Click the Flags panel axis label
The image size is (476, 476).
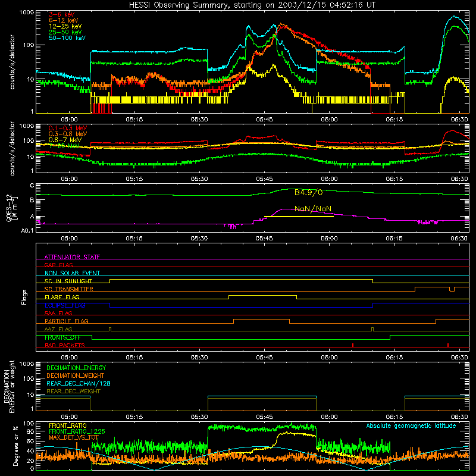click(24, 297)
